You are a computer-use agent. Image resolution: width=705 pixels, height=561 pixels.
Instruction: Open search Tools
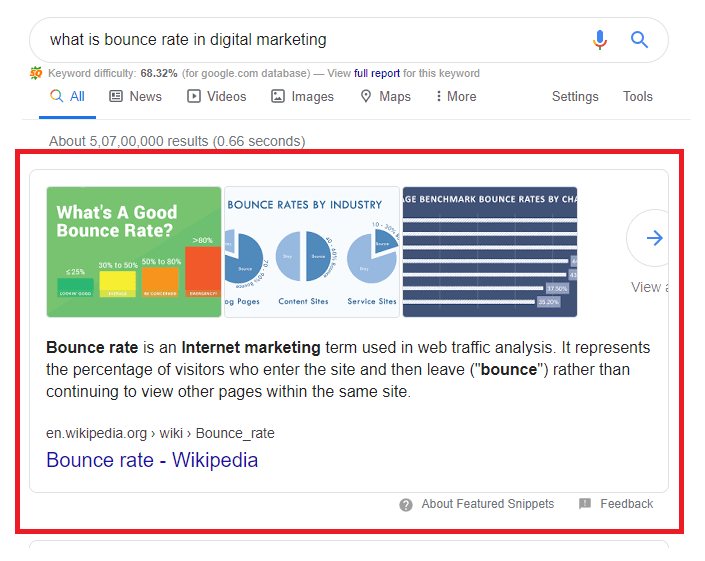pyautogui.click(x=638, y=97)
